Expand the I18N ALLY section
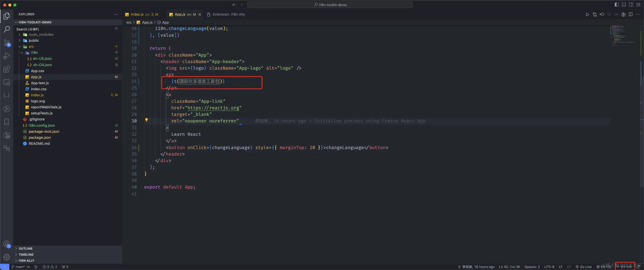Image resolution: width=644 pixels, height=270 pixels. [26, 260]
